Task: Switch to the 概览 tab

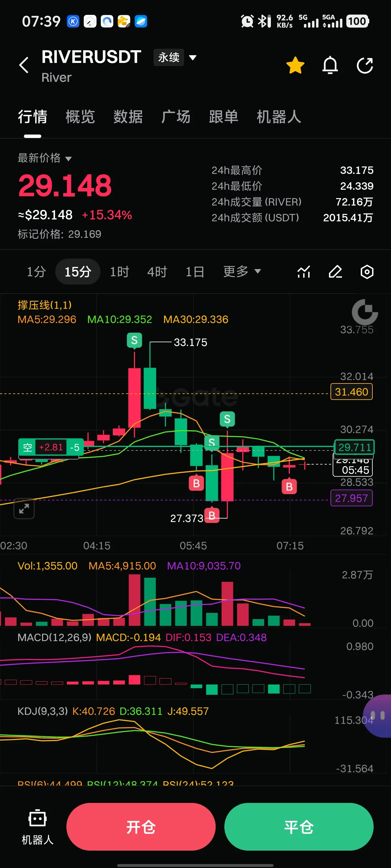Action: coord(80,117)
